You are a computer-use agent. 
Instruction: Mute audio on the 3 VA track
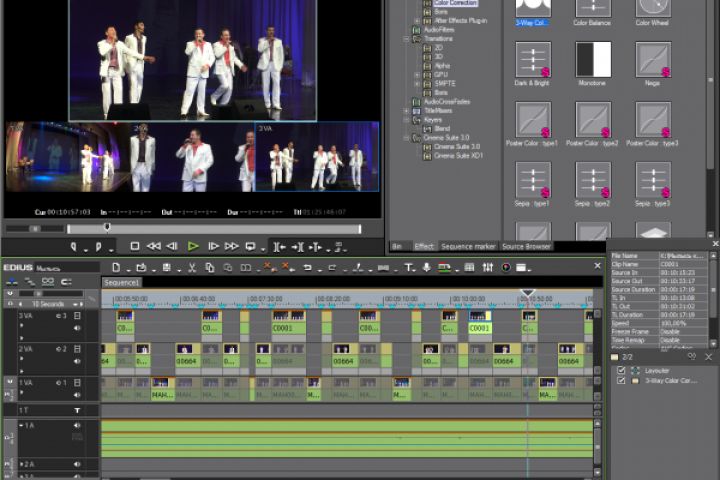pos(77,326)
